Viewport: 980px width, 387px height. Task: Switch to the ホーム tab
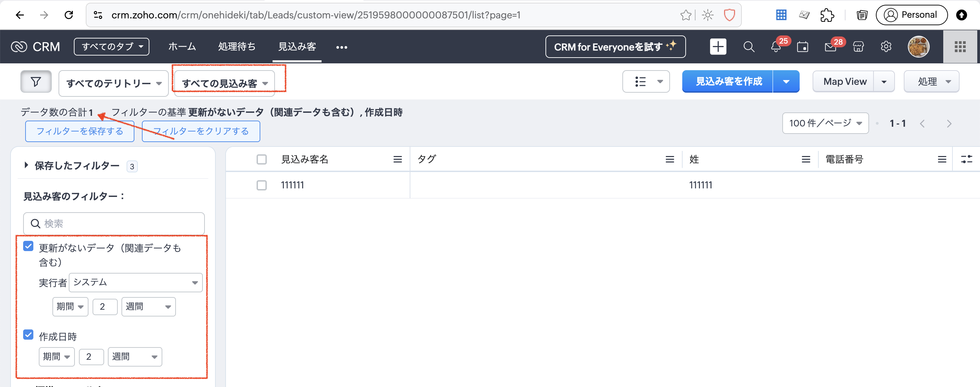click(182, 46)
